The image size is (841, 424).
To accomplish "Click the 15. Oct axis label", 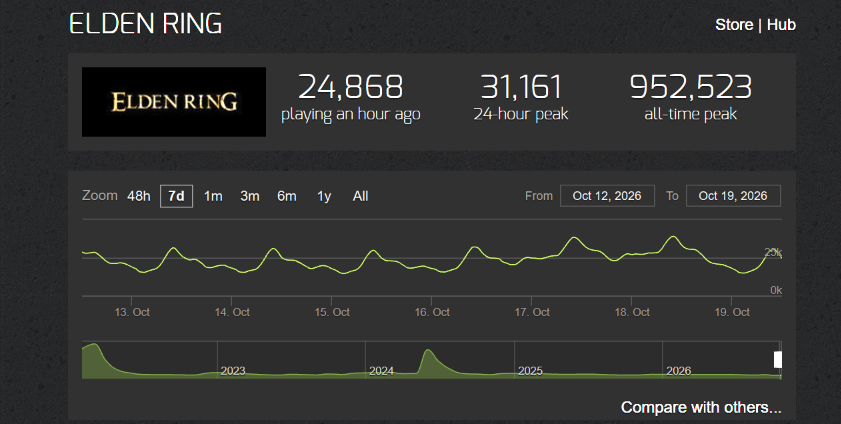I will click(332, 312).
